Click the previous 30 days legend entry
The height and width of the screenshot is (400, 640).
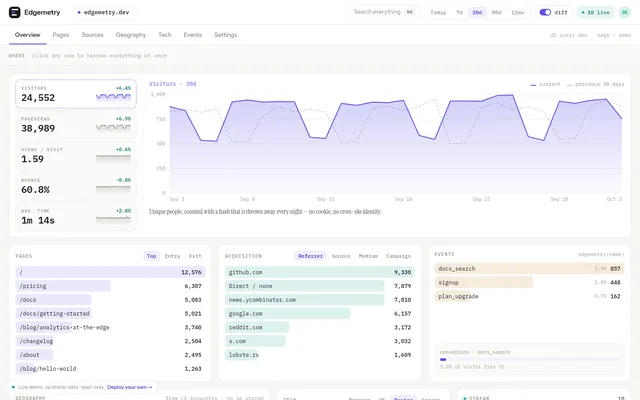tap(596, 84)
